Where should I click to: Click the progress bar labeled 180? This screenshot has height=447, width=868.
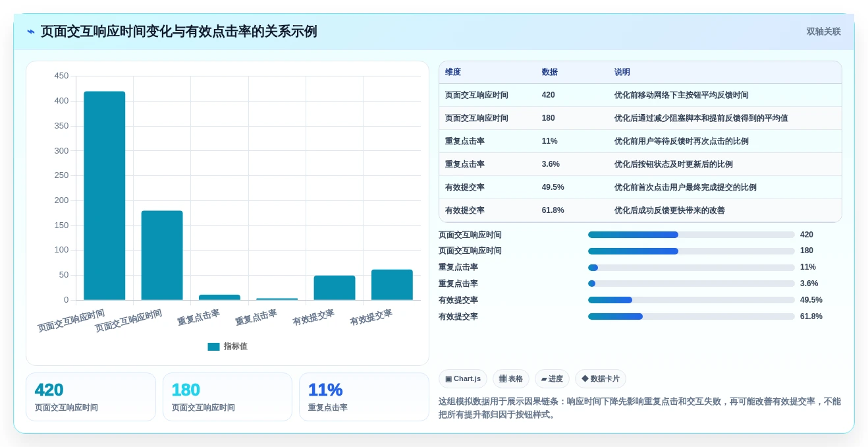coord(692,251)
